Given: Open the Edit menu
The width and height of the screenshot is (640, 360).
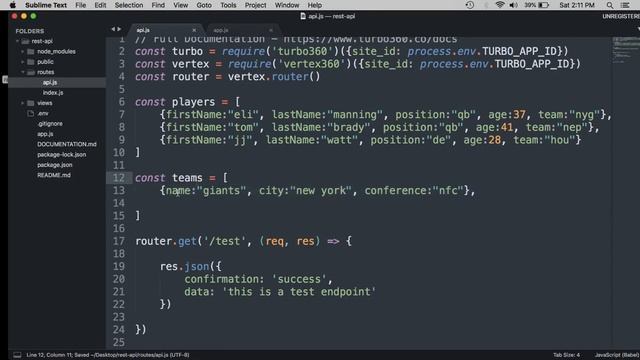Looking at the screenshot, I should pos(100,5).
